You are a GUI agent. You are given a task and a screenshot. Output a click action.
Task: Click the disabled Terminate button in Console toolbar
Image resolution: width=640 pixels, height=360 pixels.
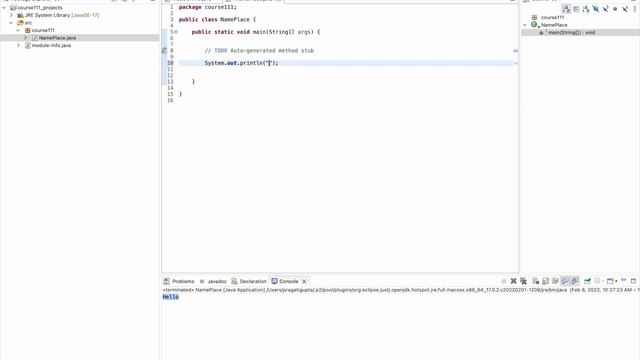pyautogui.click(x=504, y=281)
